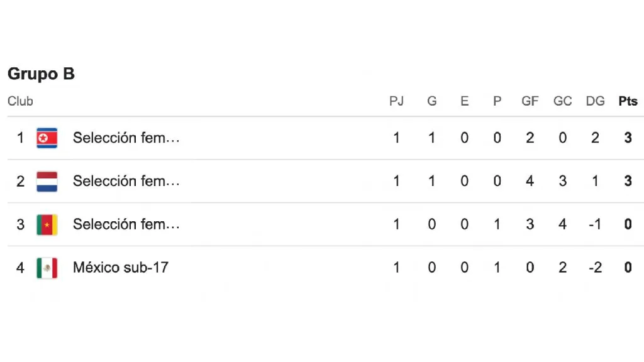Viewport: 644px width, 362px height.
Task: Click the Netherlands flag icon
Action: pyautogui.click(x=47, y=181)
